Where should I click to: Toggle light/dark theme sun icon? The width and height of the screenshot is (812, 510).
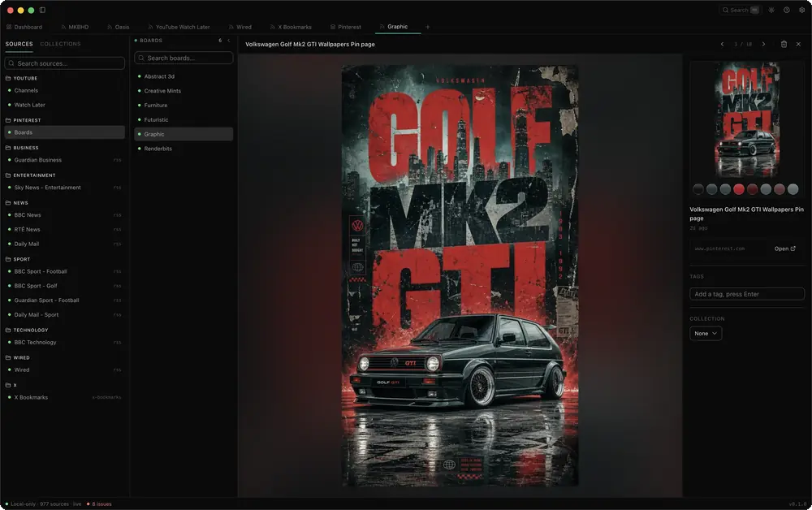771,10
